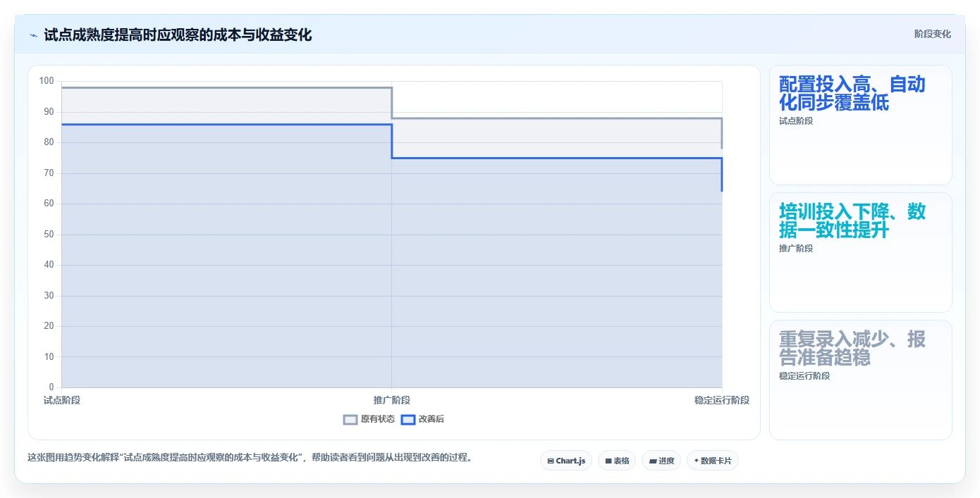The height and width of the screenshot is (498, 980).
Task: Click the y-axis value 0
Action: (x=51, y=387)
